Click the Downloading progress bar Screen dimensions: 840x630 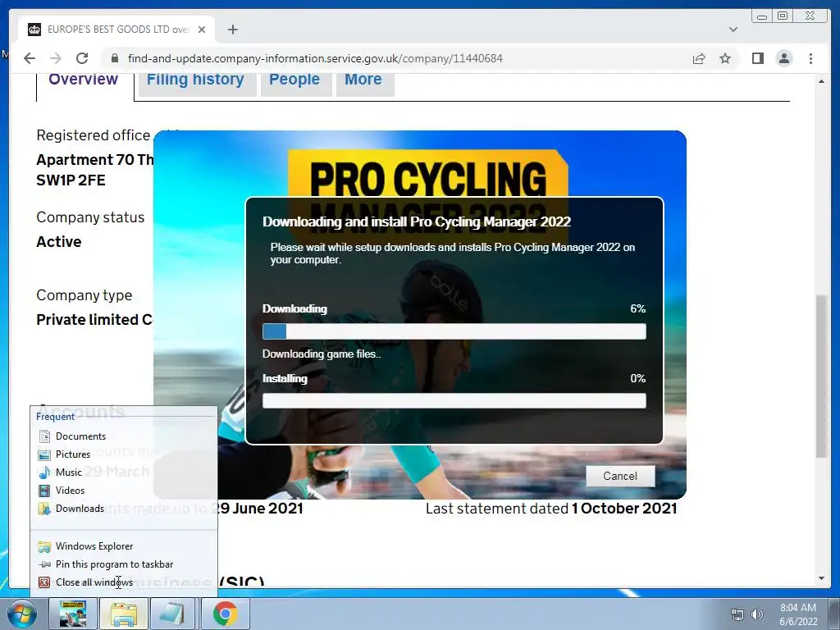454,331
